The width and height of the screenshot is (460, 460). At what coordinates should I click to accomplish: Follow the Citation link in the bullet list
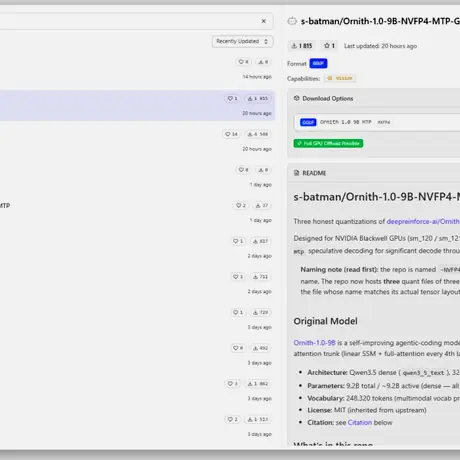360,423
